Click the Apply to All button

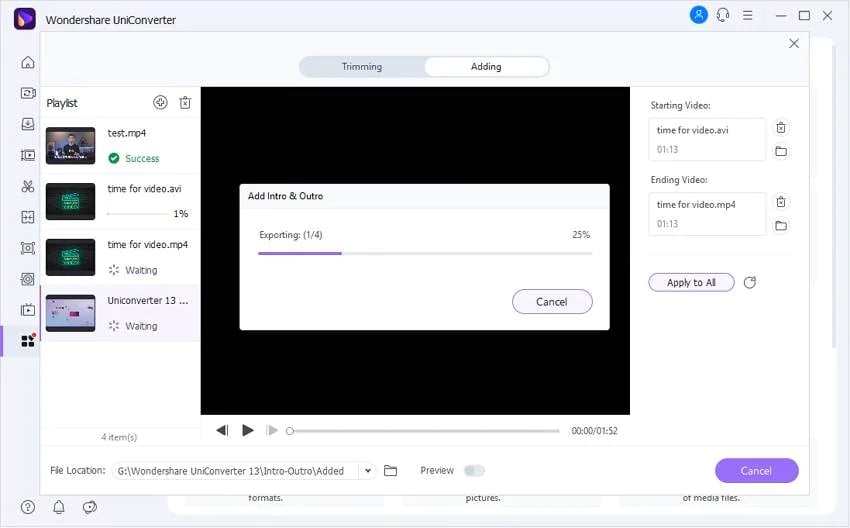pos(691,282)
